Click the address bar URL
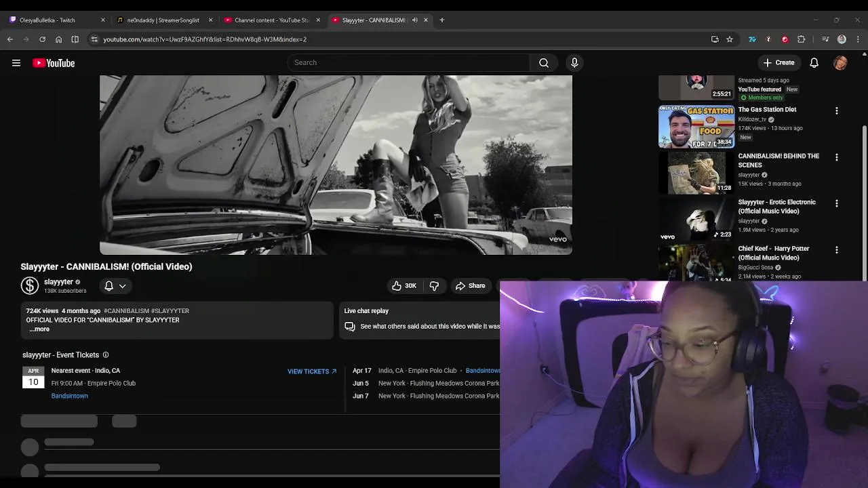This screenshot has width=868, height=488. [x=205, y=39]
